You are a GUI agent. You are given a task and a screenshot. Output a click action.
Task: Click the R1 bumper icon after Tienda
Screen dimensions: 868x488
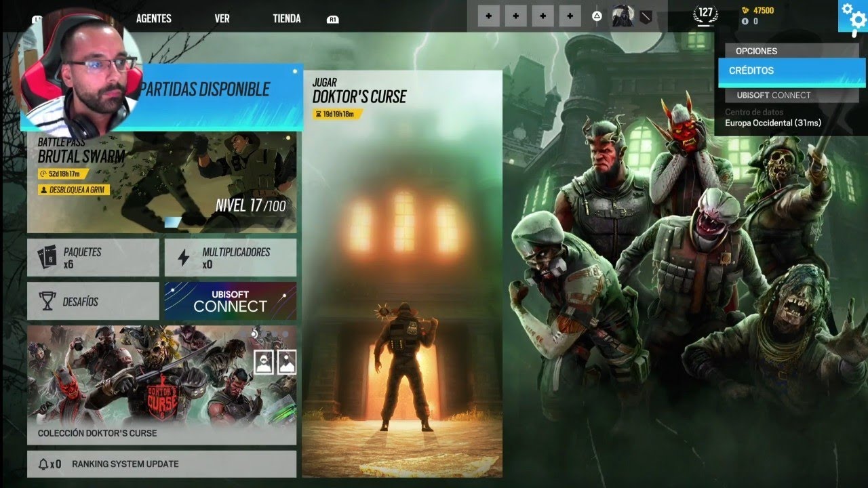[332, 20]
